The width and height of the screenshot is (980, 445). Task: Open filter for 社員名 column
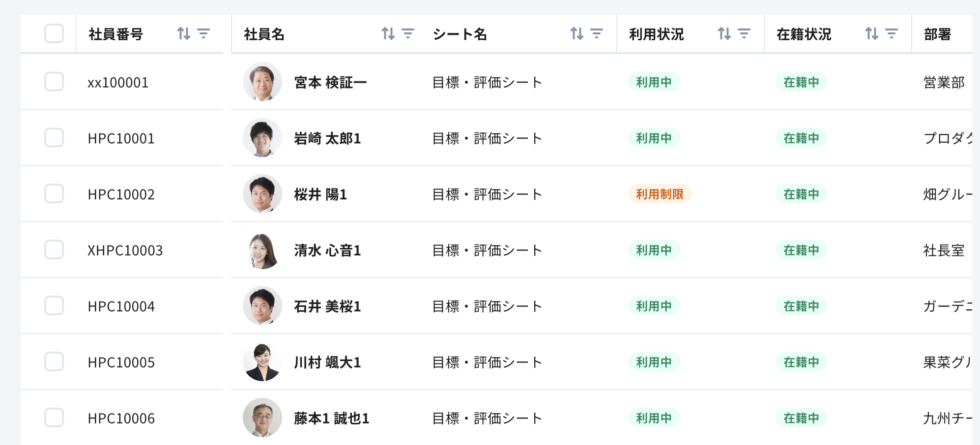pyautogui.click(x=408, y=33)
